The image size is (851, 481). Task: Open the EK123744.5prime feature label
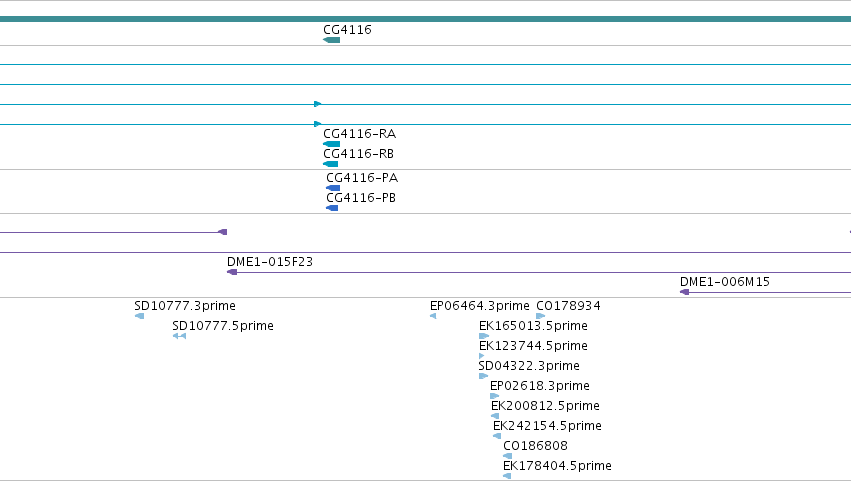click(x=533, y=346)
